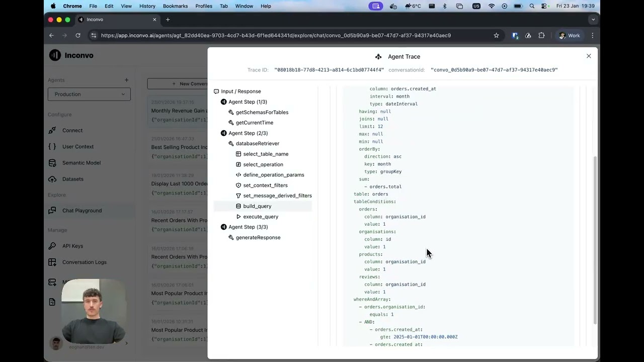Open the View menu
The width and height of the screenshot is (644, 362).
point(126,6)
